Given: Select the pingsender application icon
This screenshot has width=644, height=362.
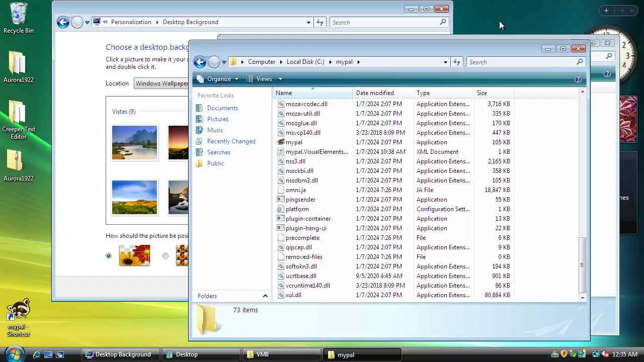Looking at the screenshot, I should point(281,200).
